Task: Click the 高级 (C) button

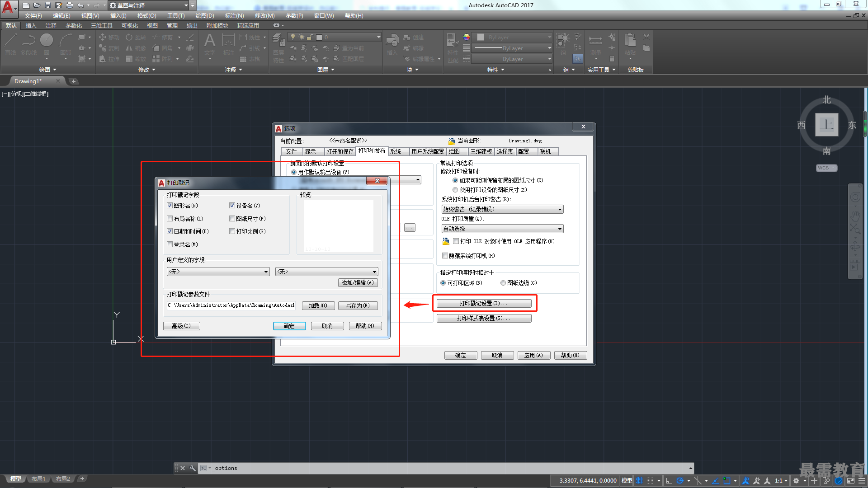Action: coord(181,326)
